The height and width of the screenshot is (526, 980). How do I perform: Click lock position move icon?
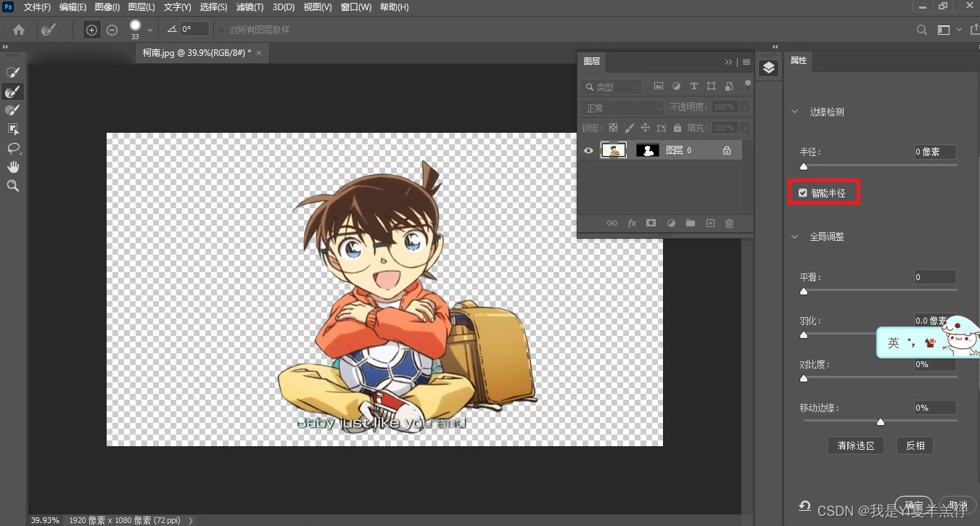click(646, 128)
